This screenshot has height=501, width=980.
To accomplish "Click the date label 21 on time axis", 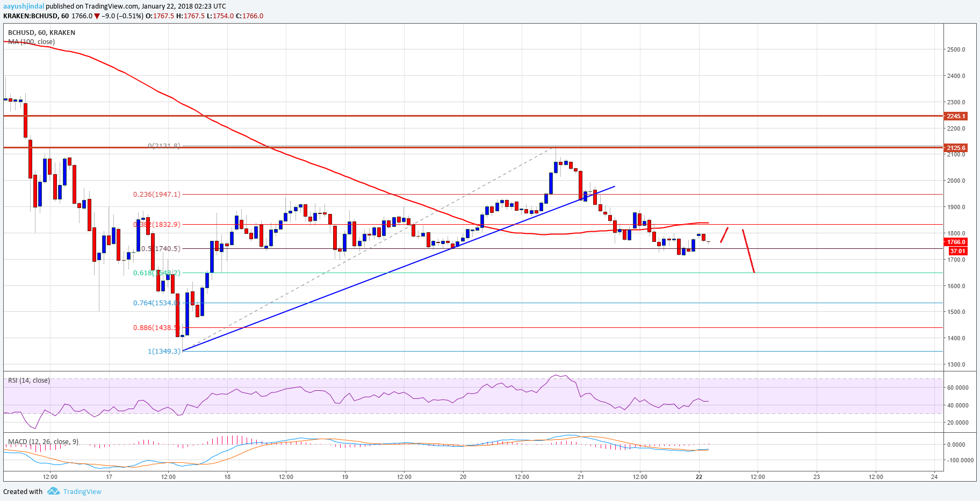I will 581,477.
